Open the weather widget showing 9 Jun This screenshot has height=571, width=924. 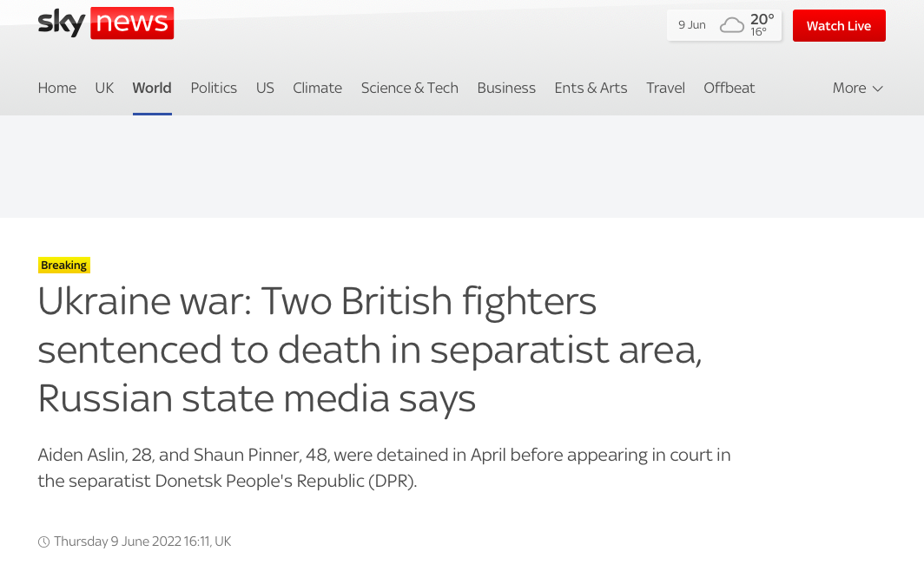724,25
